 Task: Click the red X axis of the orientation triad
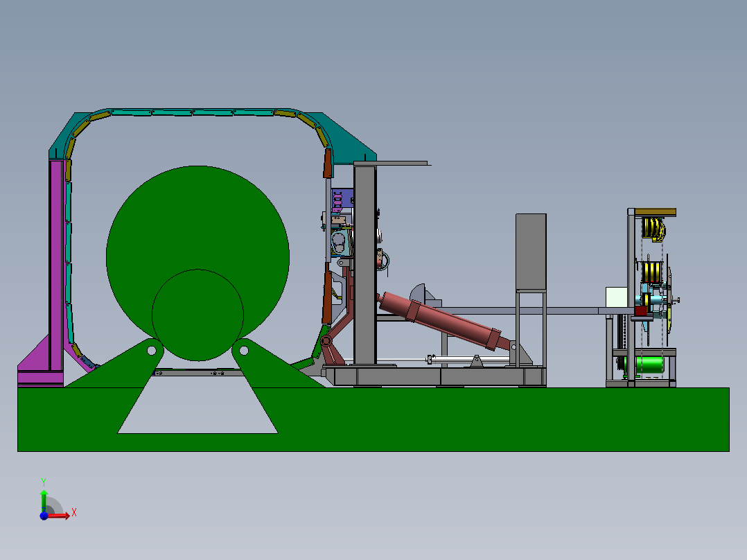[58, 515]
